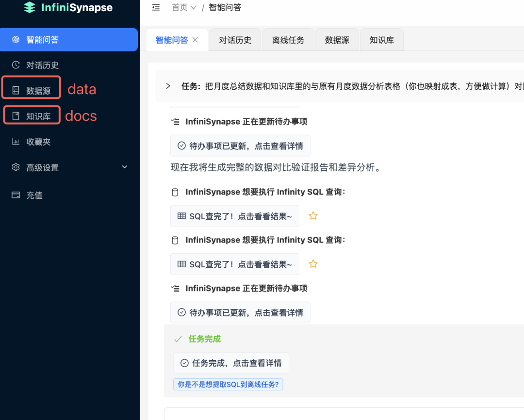Click the 数据源 sidebar table icon
Screen dimensions: 524x420
(x=16, y=90)
